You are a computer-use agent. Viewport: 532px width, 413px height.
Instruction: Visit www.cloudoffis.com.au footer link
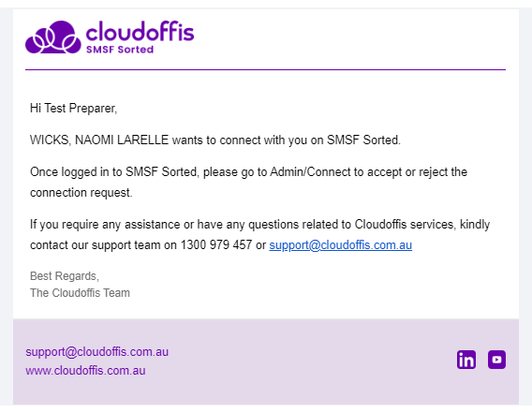click(85, 371)
